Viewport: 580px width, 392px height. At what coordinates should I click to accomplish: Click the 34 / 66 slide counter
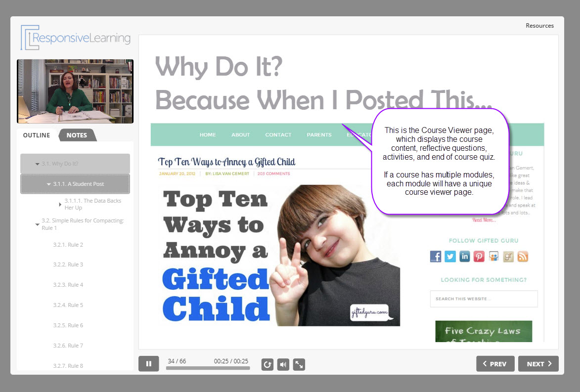tap(177, 361)
